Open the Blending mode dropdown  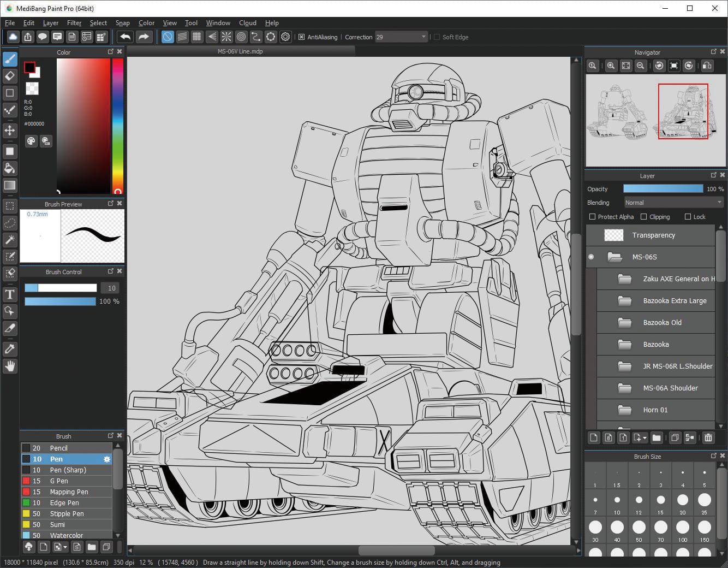tap(673, 203)
